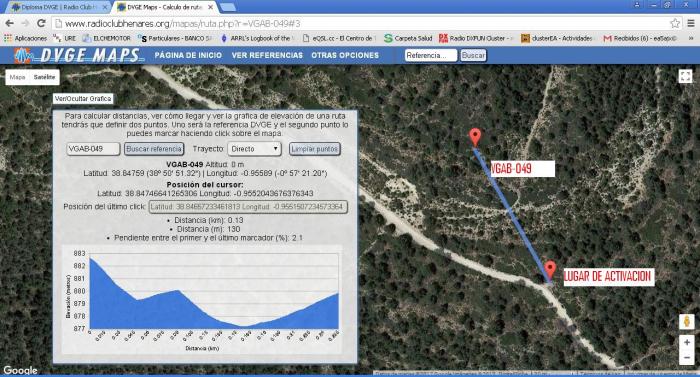Click Buscar referencia button

click(154, 149)
